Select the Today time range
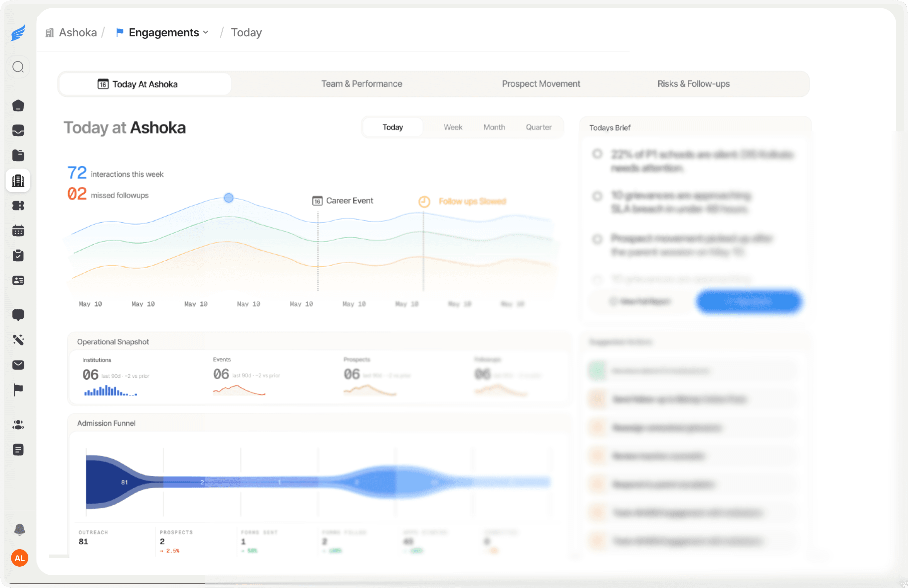Screen dimensions: 908x588 pyautogui.click(x=393, y=127)
